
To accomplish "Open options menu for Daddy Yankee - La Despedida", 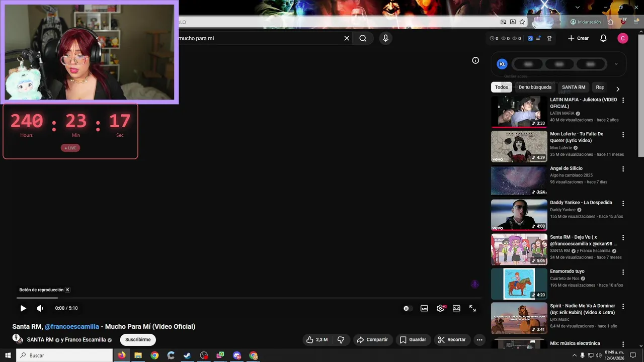I will point(623,203).
